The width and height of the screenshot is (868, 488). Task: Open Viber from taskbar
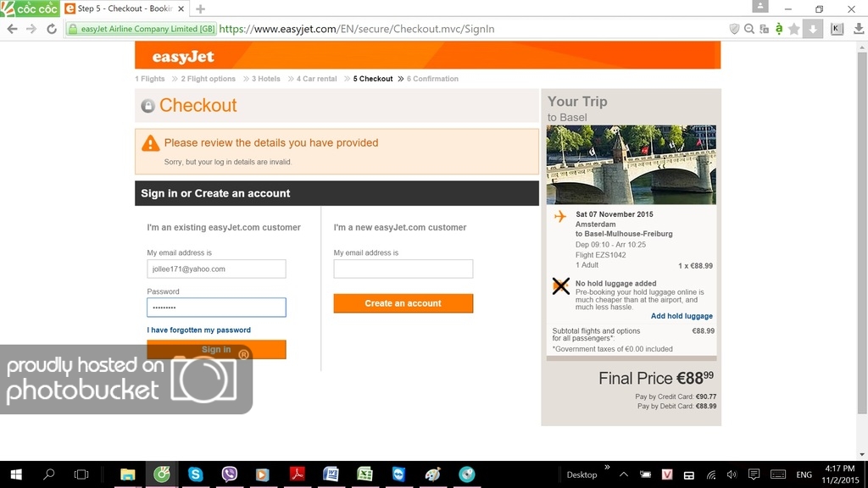[x=229, y=474]
